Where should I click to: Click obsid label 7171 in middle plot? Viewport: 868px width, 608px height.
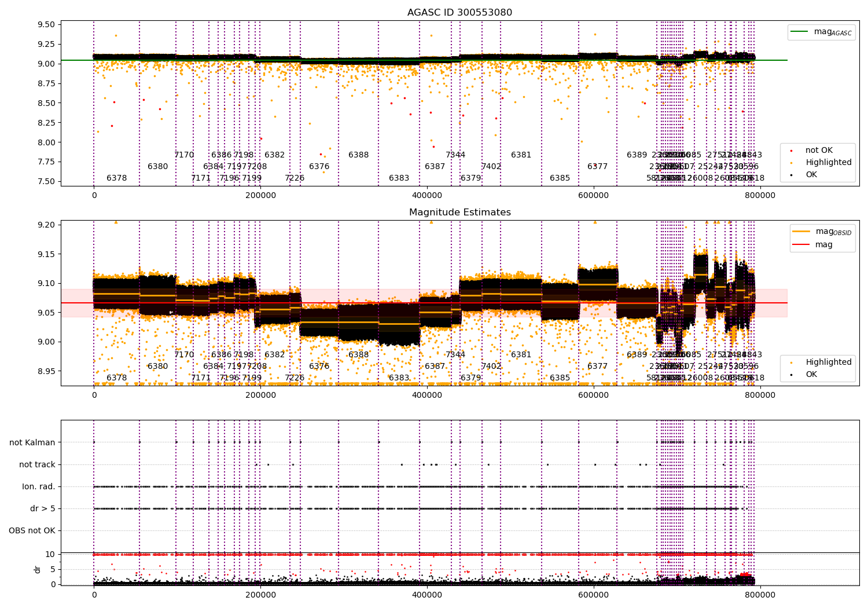[x=201, y=378]
